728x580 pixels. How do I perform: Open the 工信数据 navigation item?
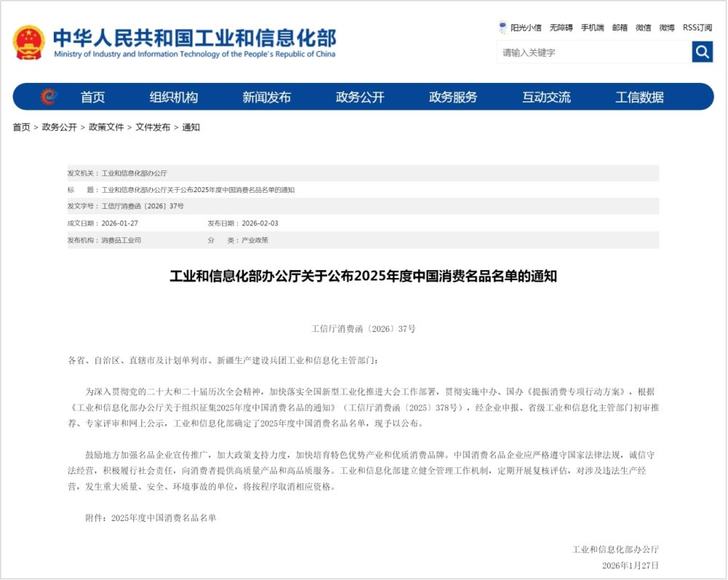click(x=639, y=98)
